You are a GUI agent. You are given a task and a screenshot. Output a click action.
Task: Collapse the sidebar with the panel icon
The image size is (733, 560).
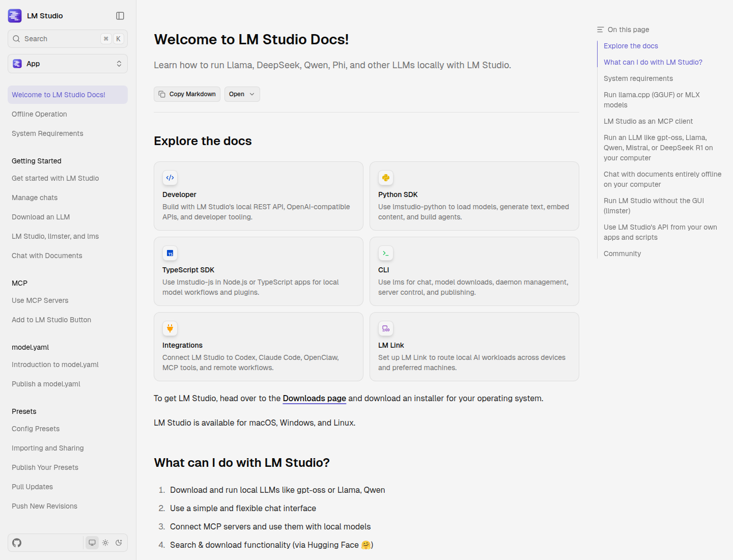point(120,16)
